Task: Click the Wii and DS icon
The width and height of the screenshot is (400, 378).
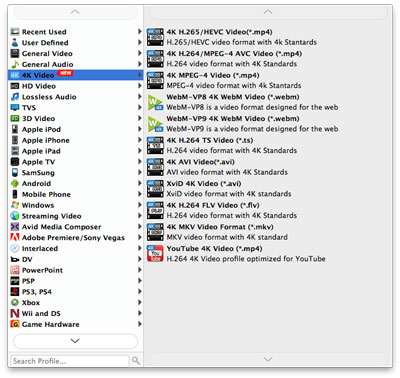Action: click(15, 313)
